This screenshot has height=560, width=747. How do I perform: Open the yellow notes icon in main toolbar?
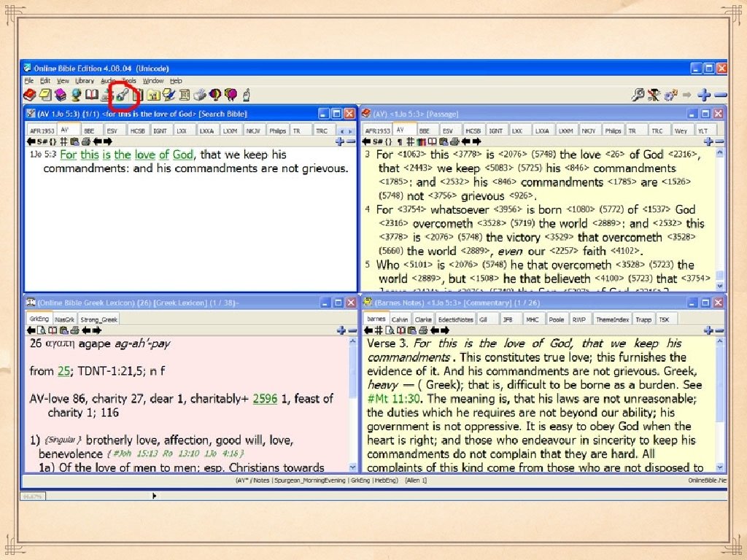coord(45,96)
